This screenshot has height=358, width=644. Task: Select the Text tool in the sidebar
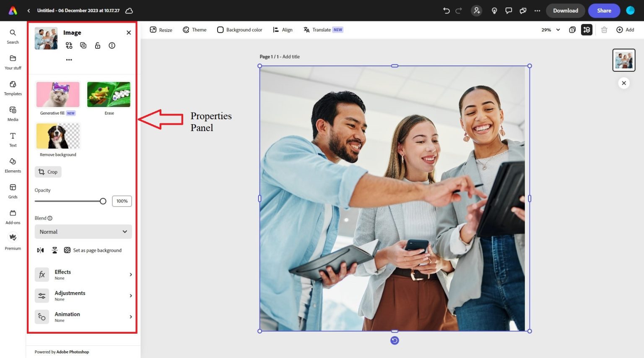(13, 139)
